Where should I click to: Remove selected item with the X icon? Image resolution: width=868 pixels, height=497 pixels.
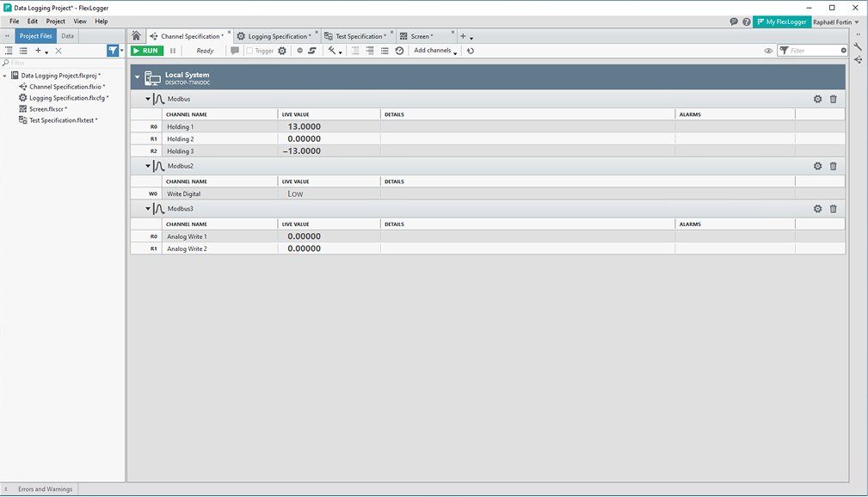[57, 51]
